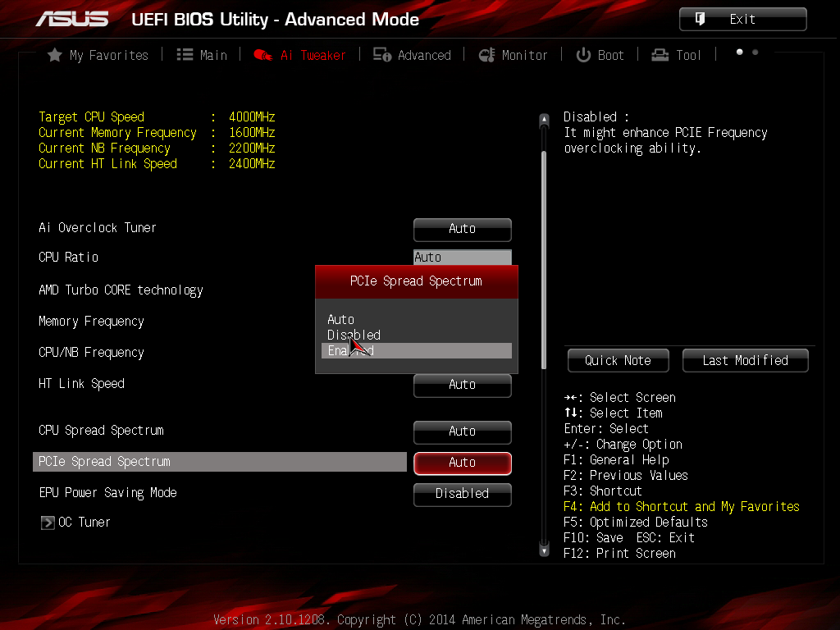Click the Quick Note button
Viewport: 840px width, 630px height.
click(x=618, y=361)
